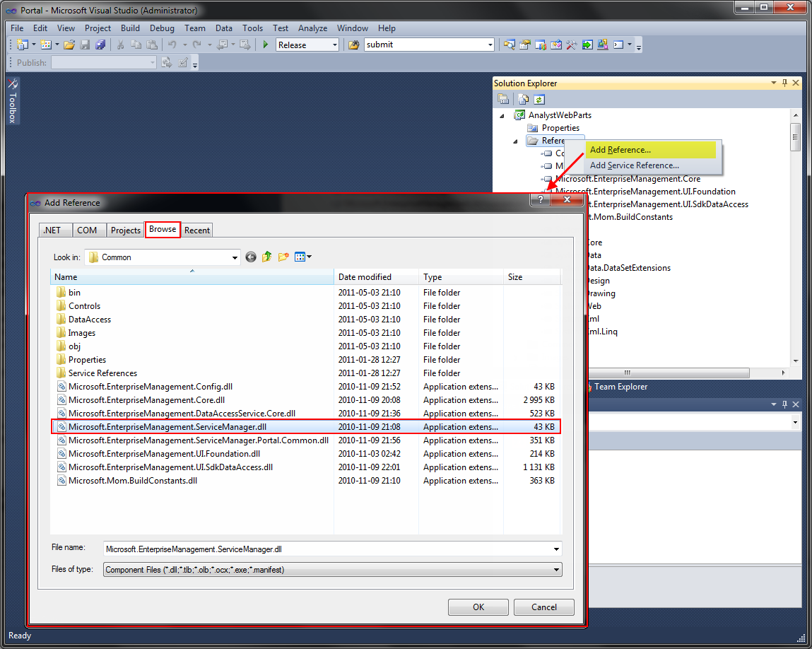Click the Open File toolbar icon
Viewport: 812px width, 649px height.
69,45
